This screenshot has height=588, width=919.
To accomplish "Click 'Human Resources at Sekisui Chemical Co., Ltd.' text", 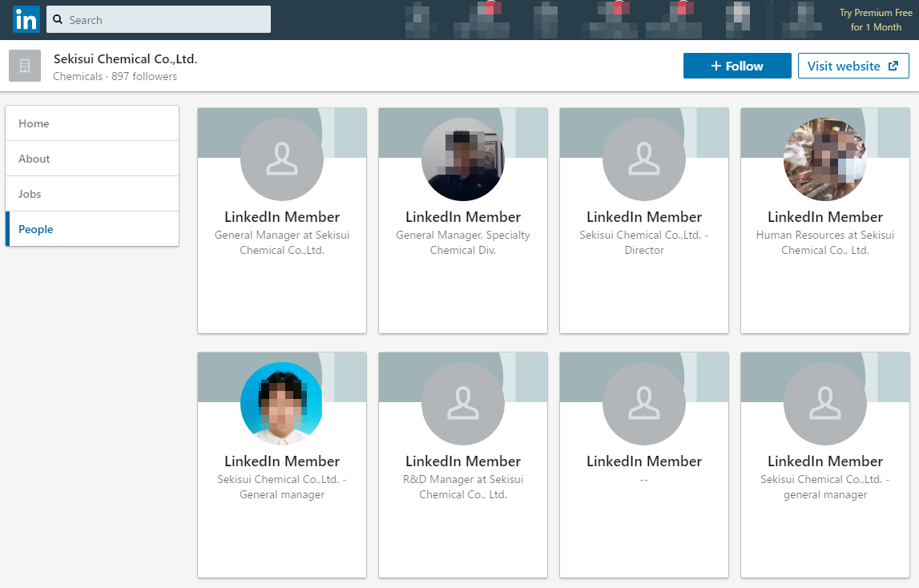I will (x=825, y=242).
